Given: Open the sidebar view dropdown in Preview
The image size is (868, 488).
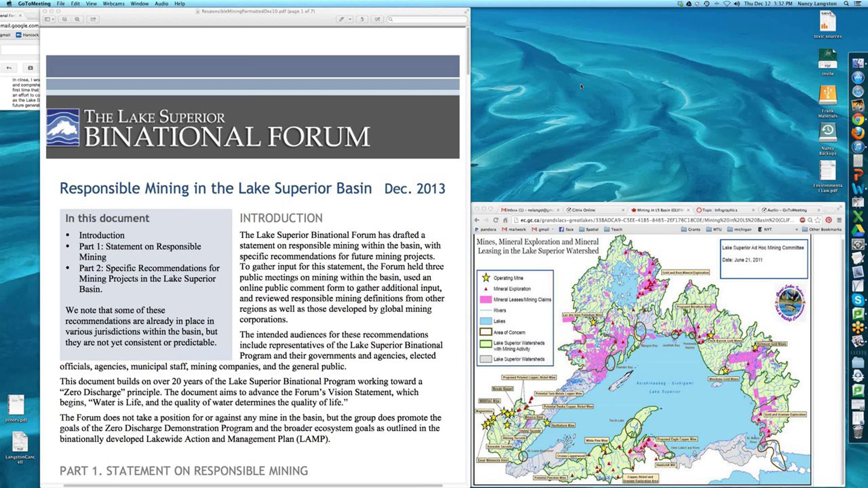Looking at the screenshot, I should [49, 19].
